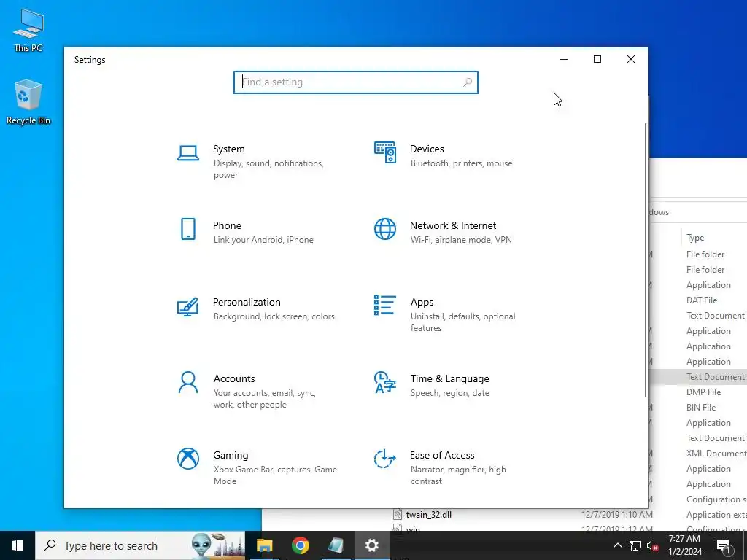Click Uninstall, defaults, optional features description
The image size is (747, 560).
(x=462, y=322)
